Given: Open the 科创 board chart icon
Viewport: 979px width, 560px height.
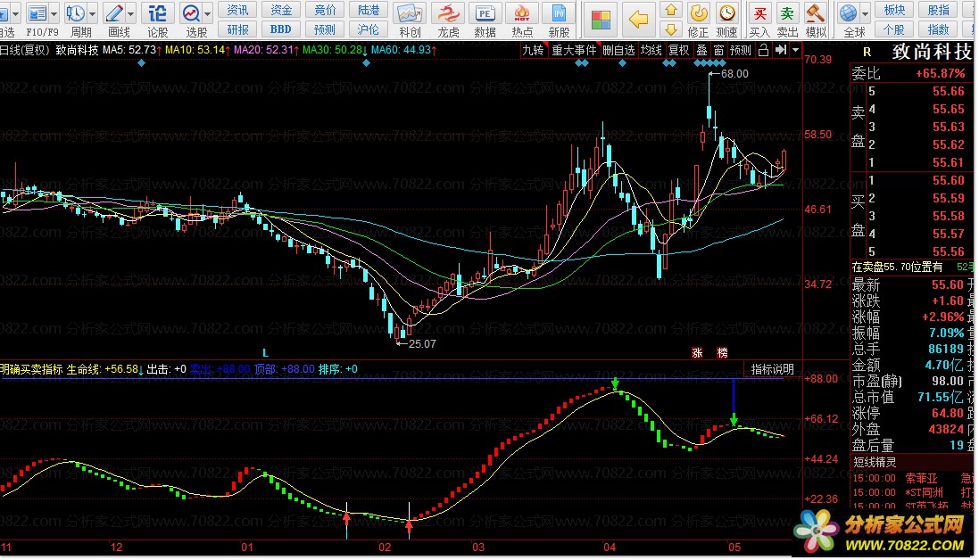Looking at the screenshot, I should tap(411, 13).
